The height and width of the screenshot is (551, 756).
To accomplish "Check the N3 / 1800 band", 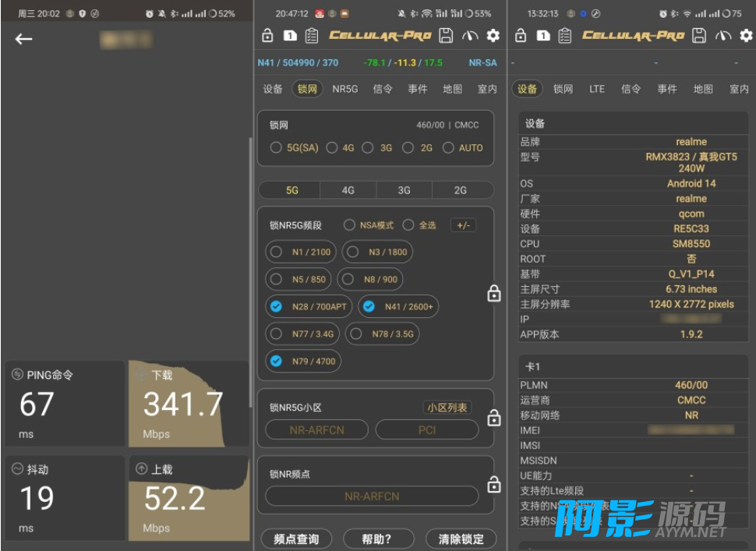I will click(377, 252).
